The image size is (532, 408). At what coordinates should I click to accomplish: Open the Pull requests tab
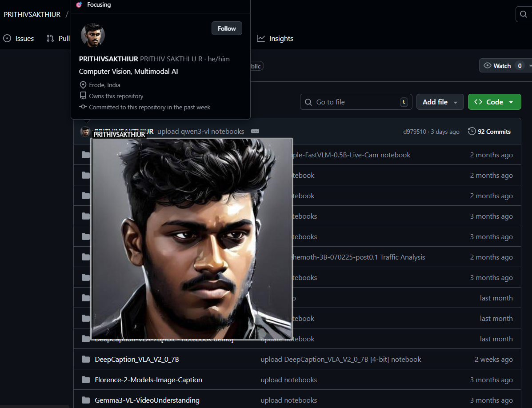[58, 38]
